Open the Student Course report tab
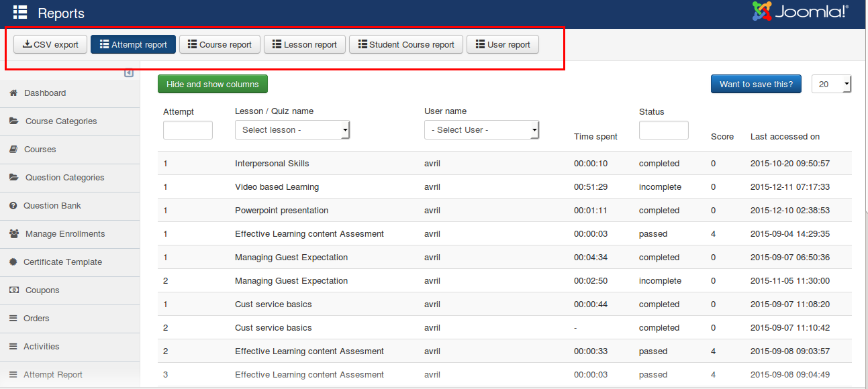Screen dimensions: 868x389 (x=405, y=45)
